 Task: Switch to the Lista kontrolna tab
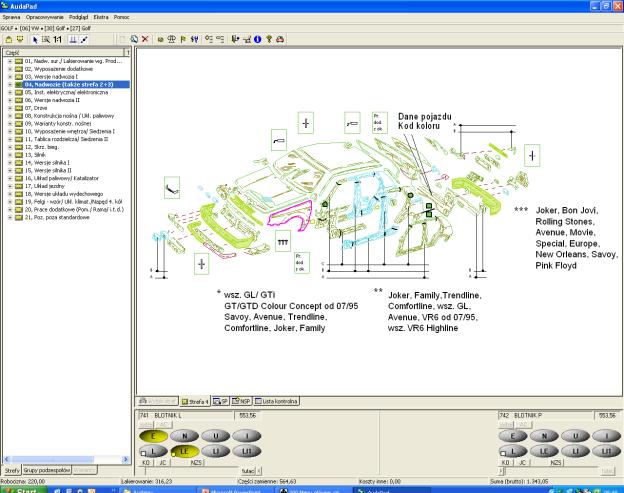click(x=277, y=401)
